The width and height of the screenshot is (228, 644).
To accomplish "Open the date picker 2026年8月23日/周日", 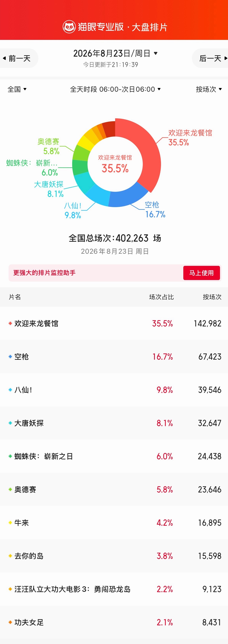I will pyautogui.click(x=115, y=53).
